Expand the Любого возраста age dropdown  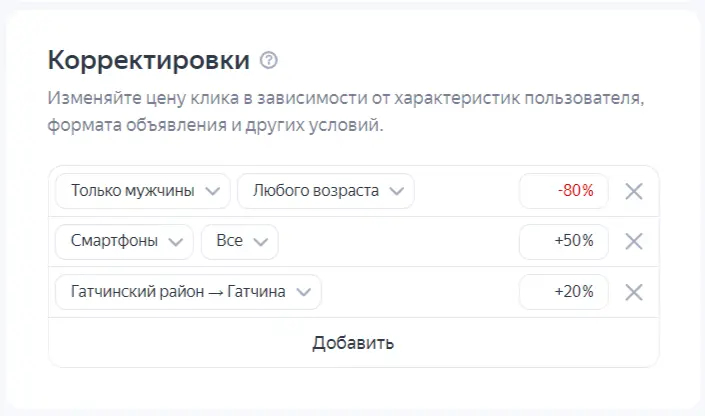[x=326, y=191]
